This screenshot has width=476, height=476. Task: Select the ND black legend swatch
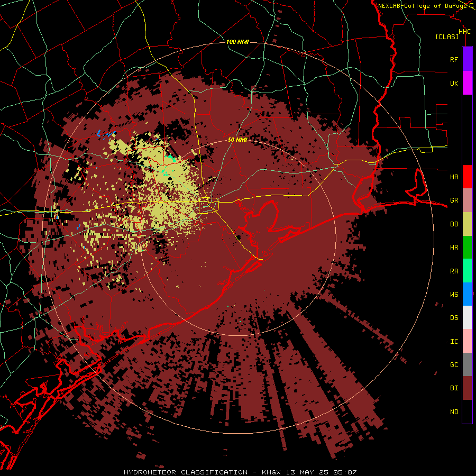467,411
